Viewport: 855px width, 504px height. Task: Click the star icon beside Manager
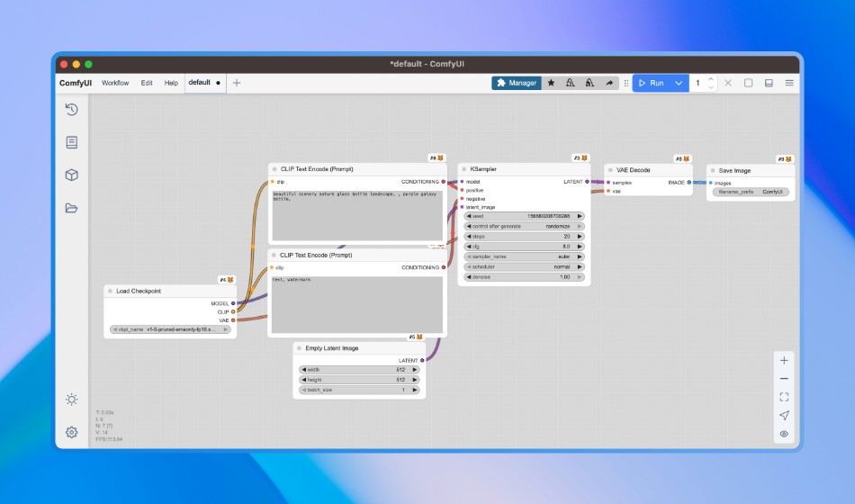point(552,83)
